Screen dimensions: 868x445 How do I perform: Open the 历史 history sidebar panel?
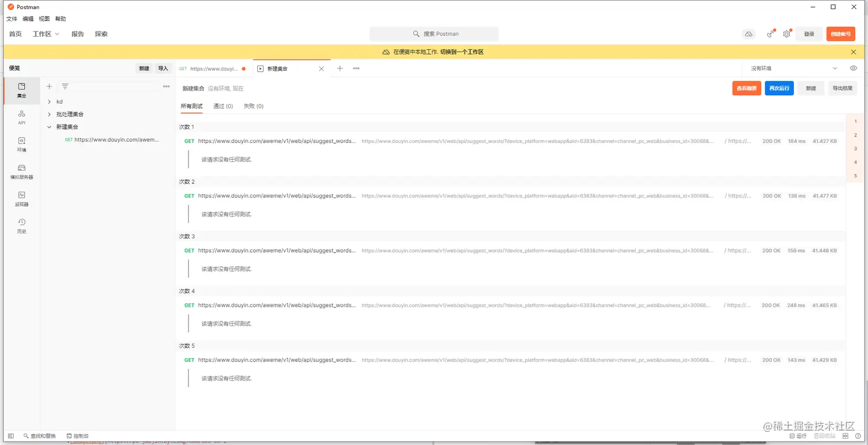pyautogui.click(x=21, y=226)
